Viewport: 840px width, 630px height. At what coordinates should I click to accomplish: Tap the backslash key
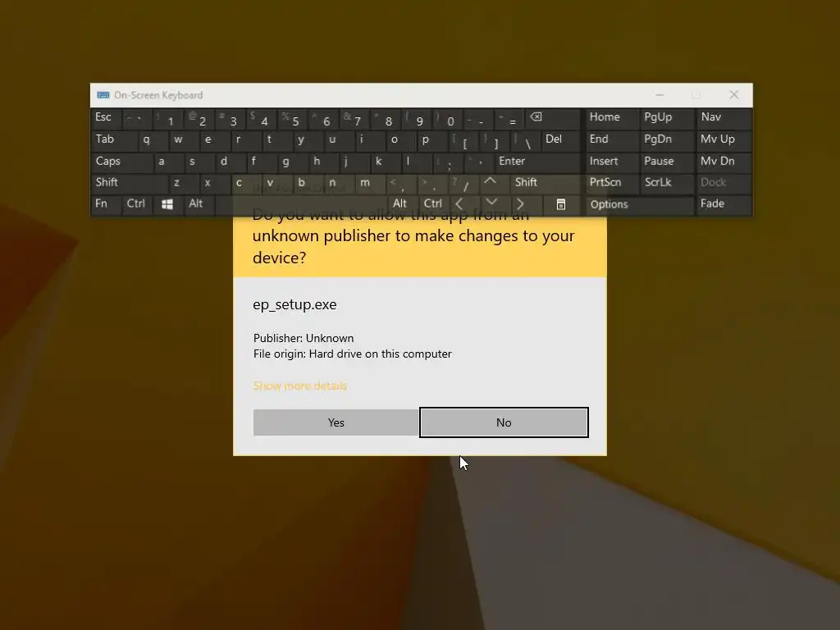click(x=525, y=139)
